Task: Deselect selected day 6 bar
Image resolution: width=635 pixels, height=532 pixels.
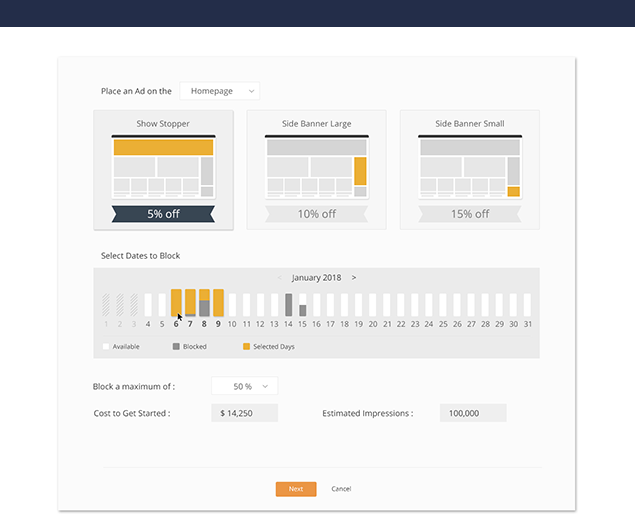Action: click(x=176, y=303)
